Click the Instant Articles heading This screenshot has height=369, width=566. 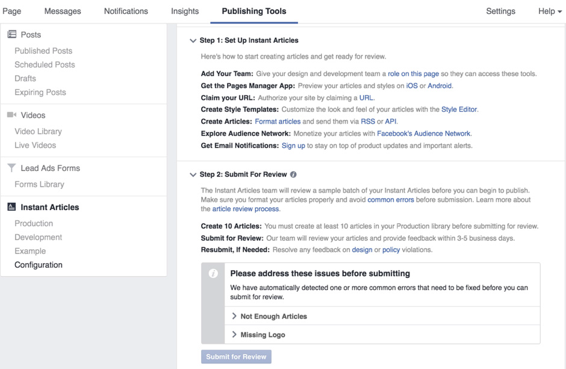(x=50, y=207)
